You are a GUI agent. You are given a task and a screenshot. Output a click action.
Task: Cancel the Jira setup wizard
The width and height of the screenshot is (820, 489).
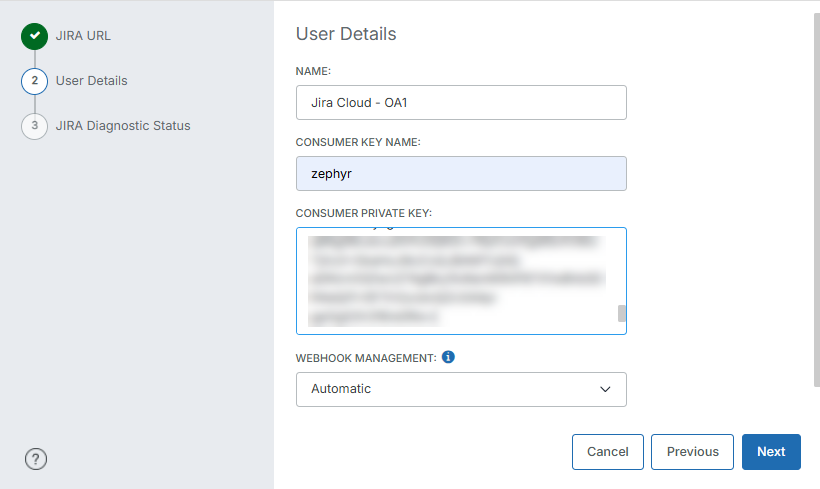608,452
